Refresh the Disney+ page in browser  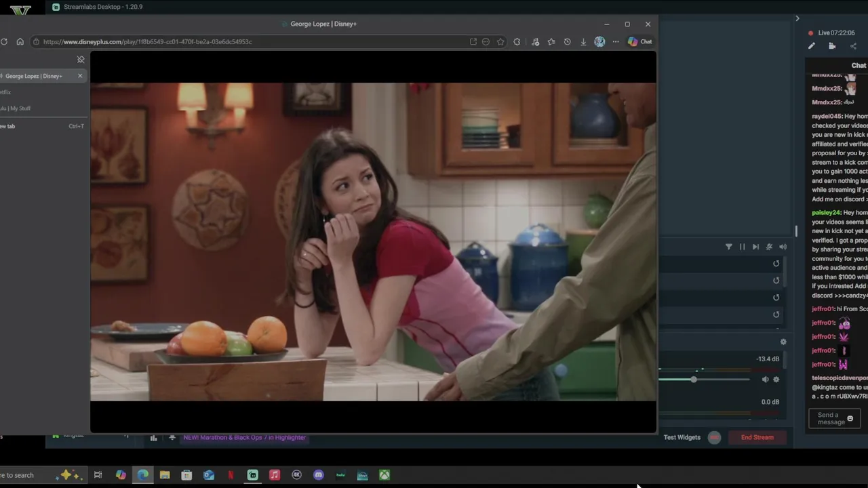tap(4, 41)
